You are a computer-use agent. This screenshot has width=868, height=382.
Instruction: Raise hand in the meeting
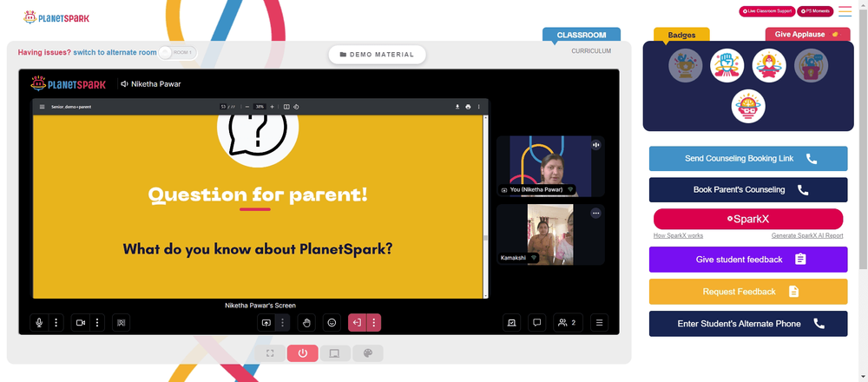coord(306,323)
